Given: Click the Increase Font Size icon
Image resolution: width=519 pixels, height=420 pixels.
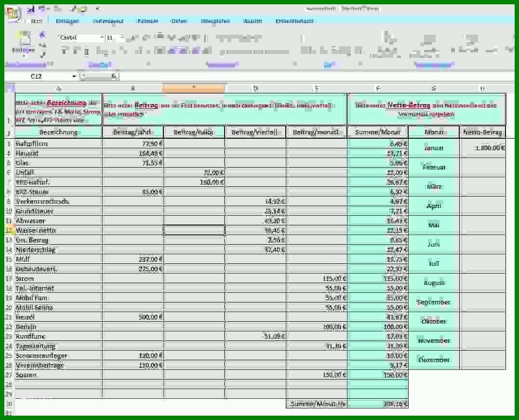Looking at the screenshot, I should click(133, 38).
